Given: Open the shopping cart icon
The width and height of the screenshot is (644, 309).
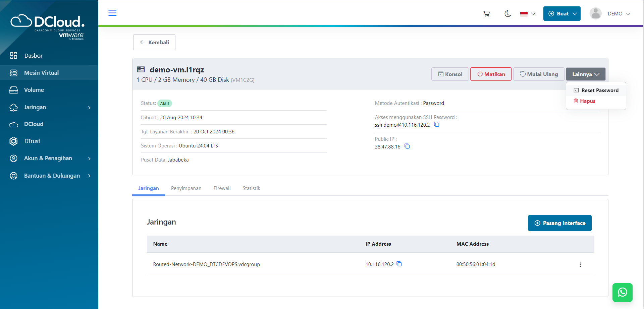Looking at the screenshot, I should (486, 14).
